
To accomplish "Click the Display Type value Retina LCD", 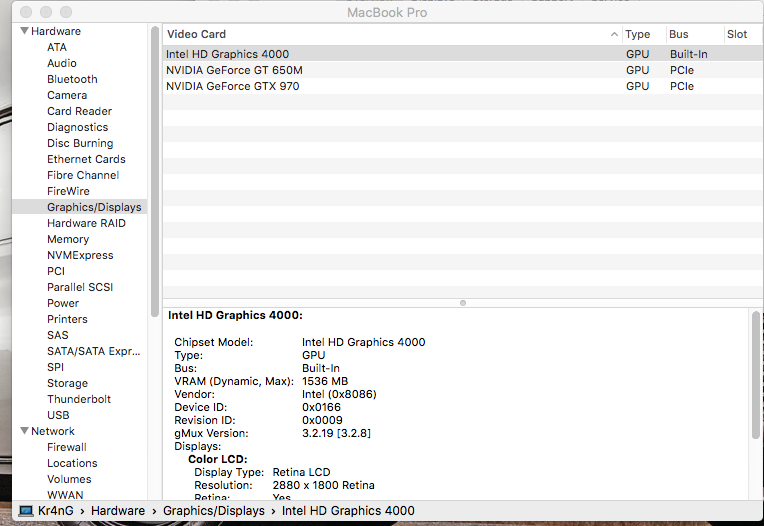I will tap(301, 472).
